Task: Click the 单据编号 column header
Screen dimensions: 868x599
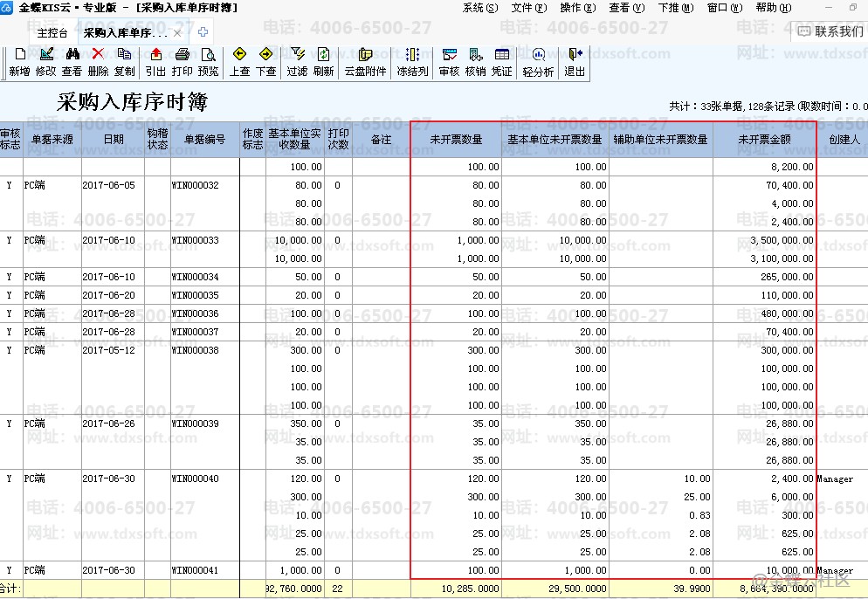Action: tap(205, 140)
